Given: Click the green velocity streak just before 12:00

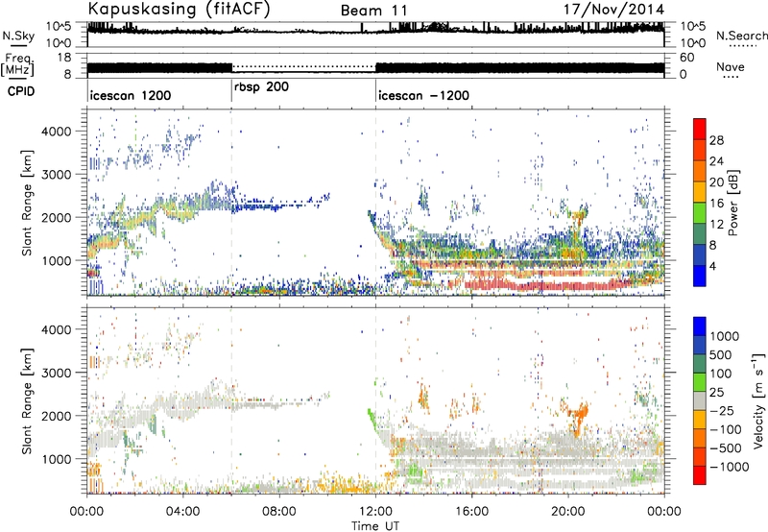Looking at the screenshot, I should click(372, 421).
